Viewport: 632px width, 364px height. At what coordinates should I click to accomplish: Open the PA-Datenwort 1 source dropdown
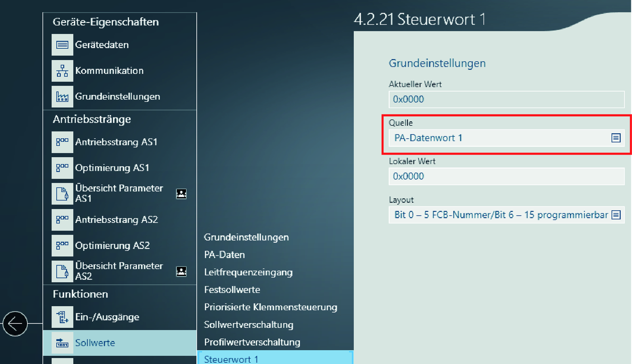500,138
